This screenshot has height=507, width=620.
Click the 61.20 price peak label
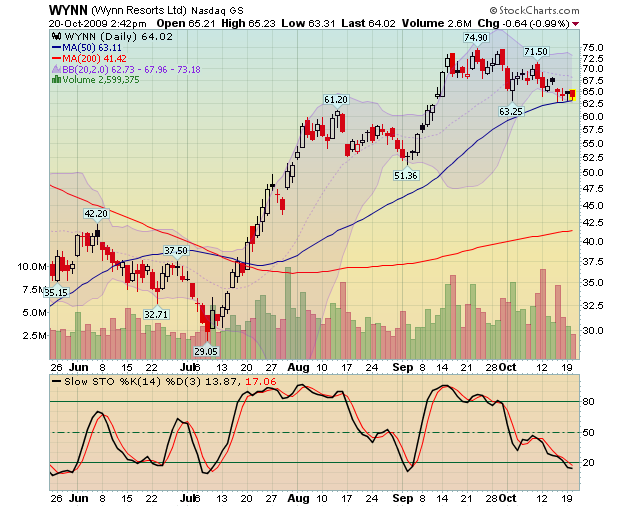click(336, 100)
